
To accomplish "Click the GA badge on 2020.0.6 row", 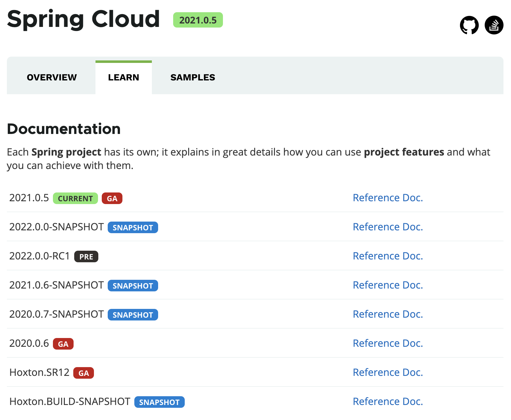I will (x=63, y=344).
